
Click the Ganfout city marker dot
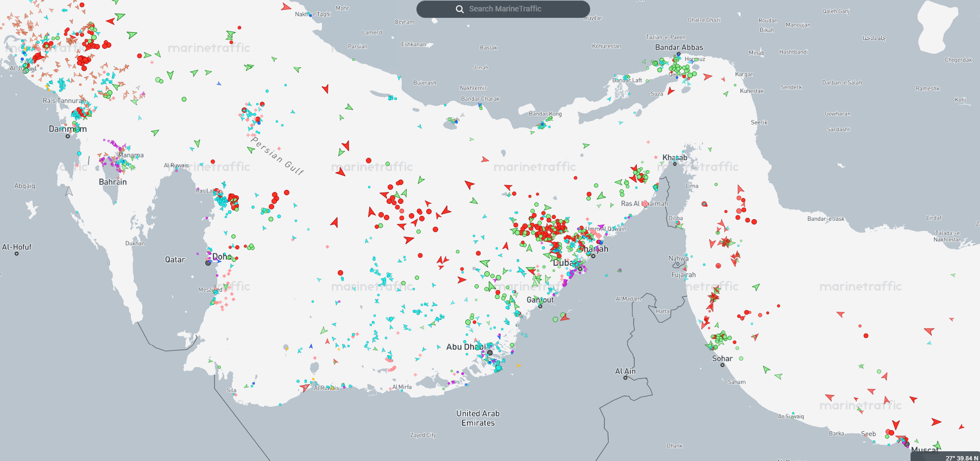tap(540, 306)
